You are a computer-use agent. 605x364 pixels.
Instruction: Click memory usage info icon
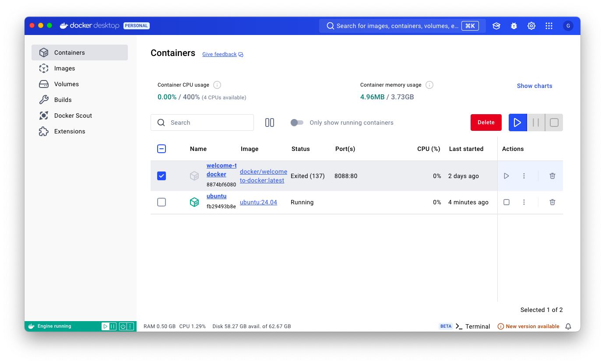(x=429, y=85)
